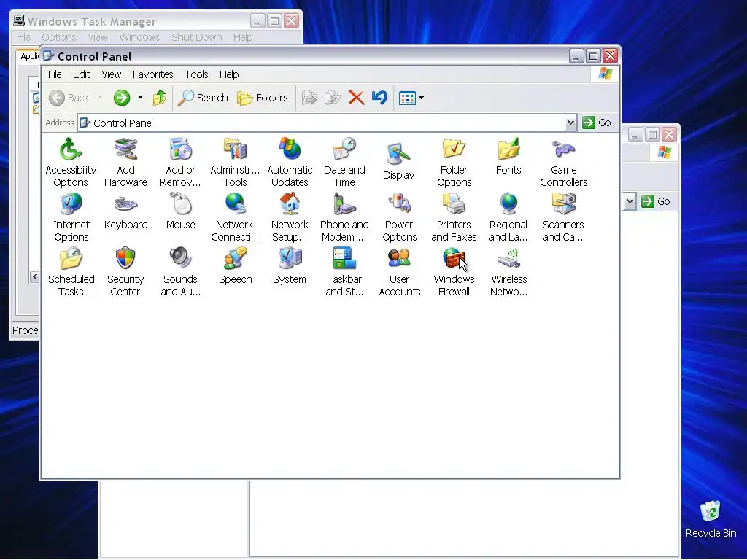
Task: Open Automatic Updates icon
Action: (290, 162)
